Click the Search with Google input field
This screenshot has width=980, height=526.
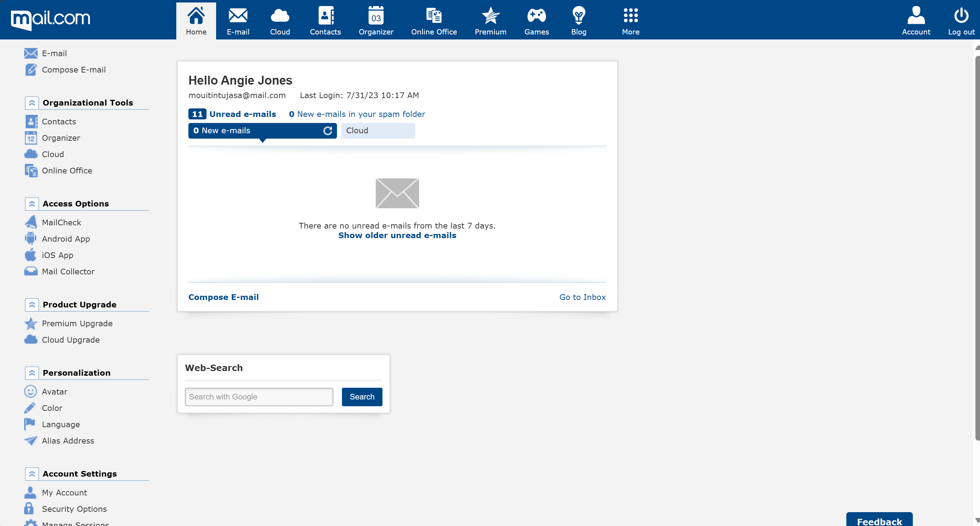[259, 397]
